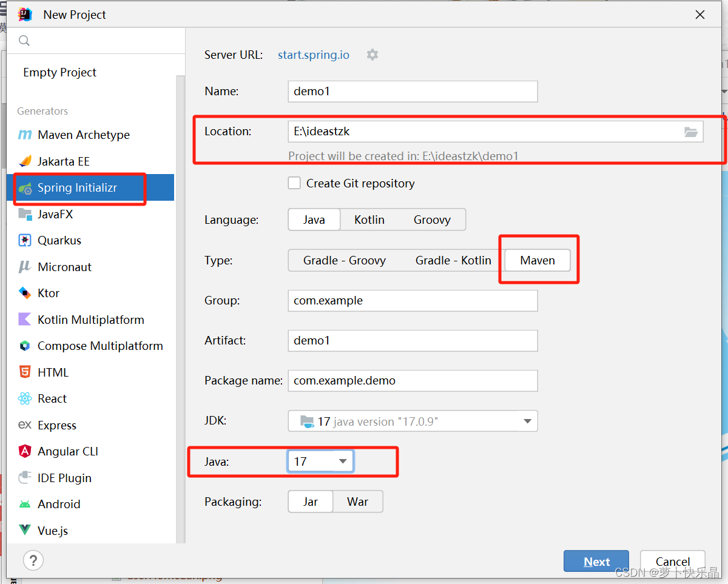The image size is (728, 584).
Task: Click the Name field containing demo1
Action: (x=413, y=92)
